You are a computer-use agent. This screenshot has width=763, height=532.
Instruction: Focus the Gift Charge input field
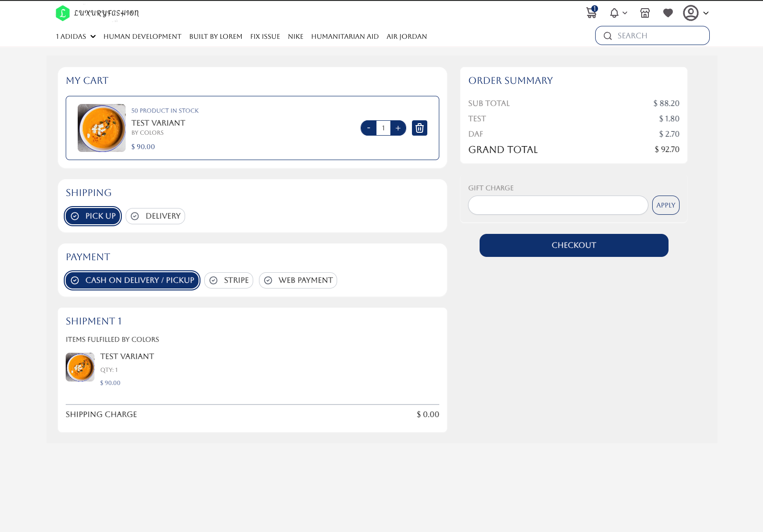[x=558, y=205]
